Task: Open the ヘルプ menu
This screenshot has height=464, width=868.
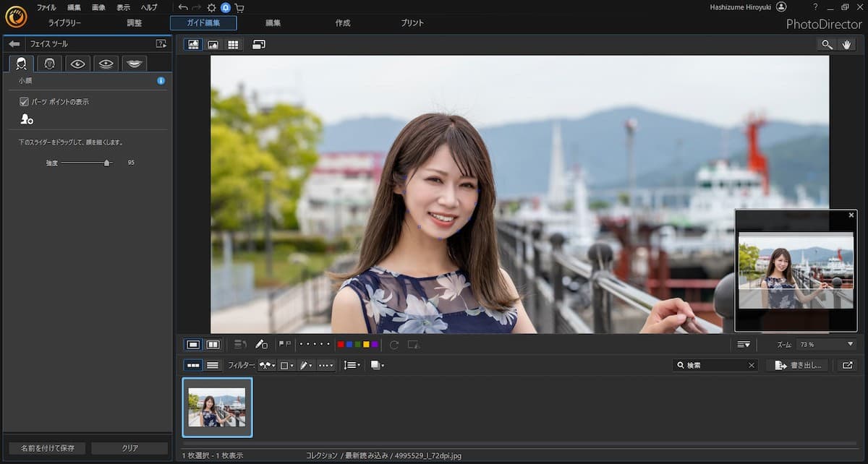Action: 149,7
